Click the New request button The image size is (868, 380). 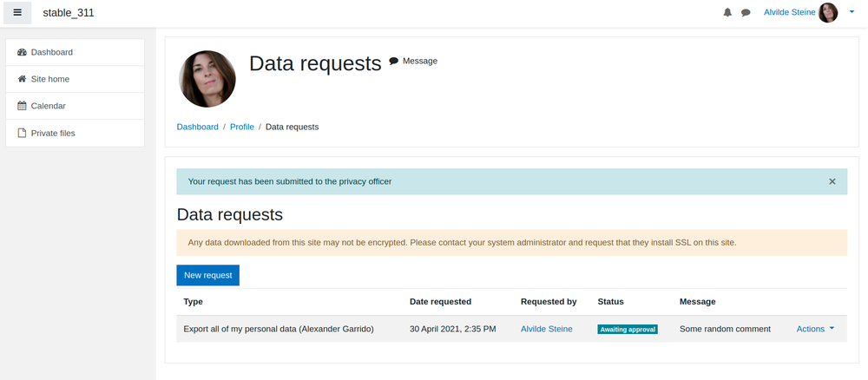[x=208, y=276]
